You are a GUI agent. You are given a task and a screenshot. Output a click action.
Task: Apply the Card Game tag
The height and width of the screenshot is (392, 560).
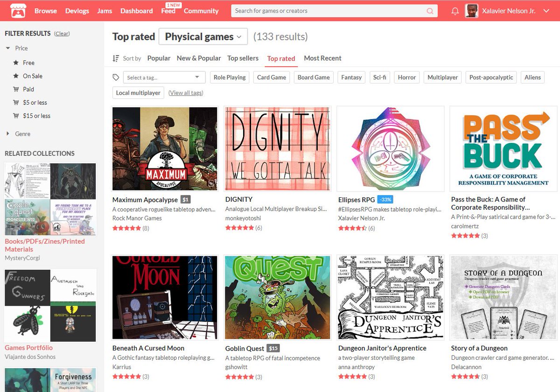pos(272,77)
